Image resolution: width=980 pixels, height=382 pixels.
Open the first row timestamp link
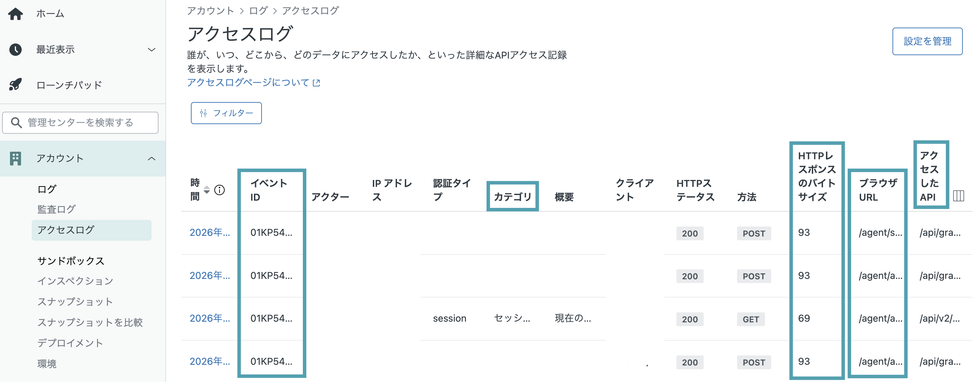[x=210, y=232]
